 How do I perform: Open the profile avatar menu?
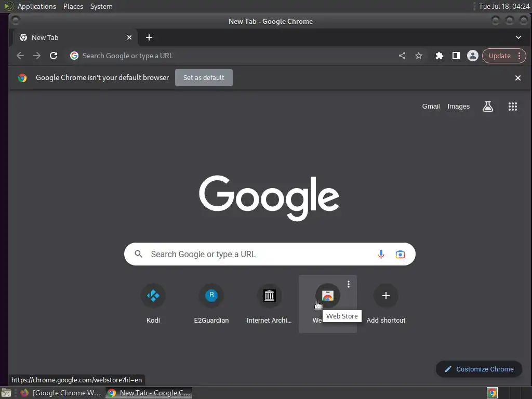coord(473,56)
